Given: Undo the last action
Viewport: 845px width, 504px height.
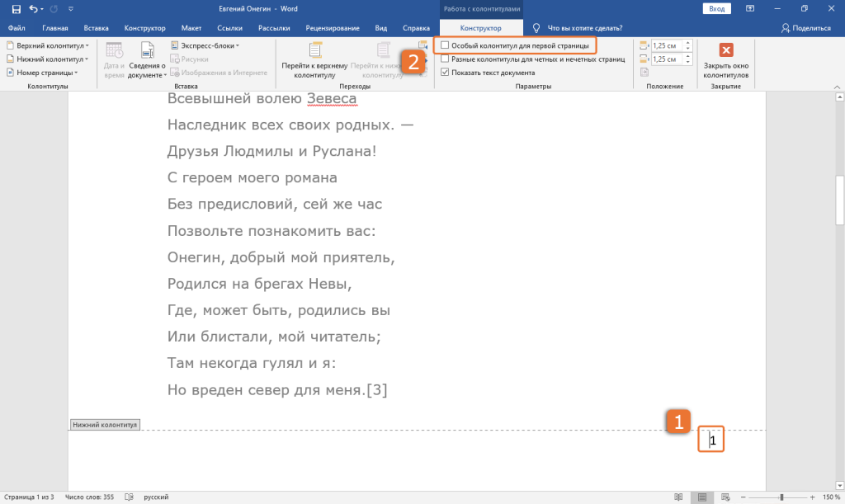Looking at the screenshot, I should [33, 8].
